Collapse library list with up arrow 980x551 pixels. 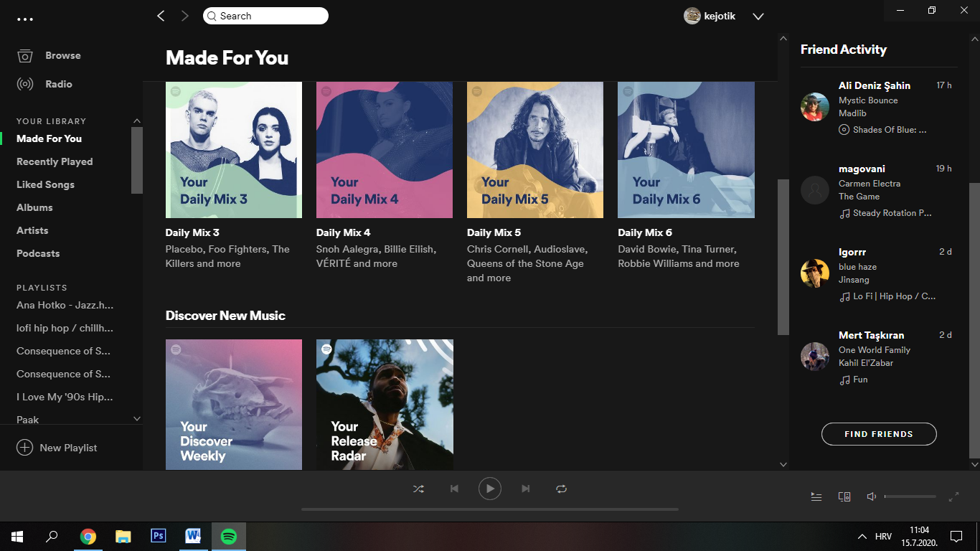[136, 121]
